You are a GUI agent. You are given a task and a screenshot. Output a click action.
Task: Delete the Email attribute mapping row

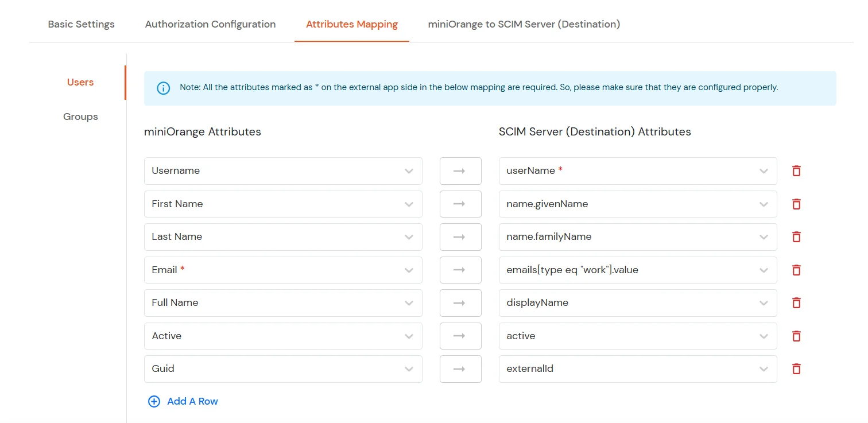click(796, 270)
